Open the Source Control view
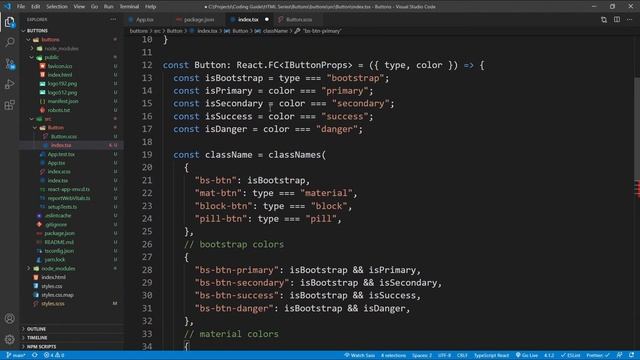 pyautogui.click(x=9, y=64)
